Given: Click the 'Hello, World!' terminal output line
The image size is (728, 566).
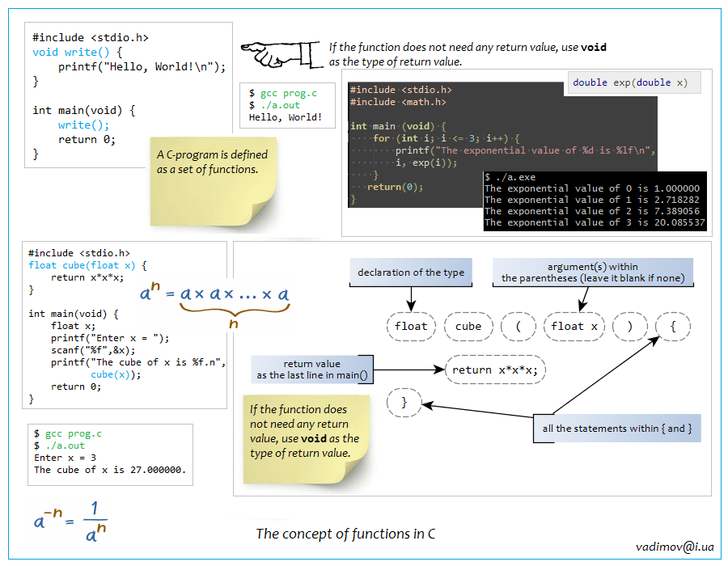Looking at the screenshot, I should [286, 117].
